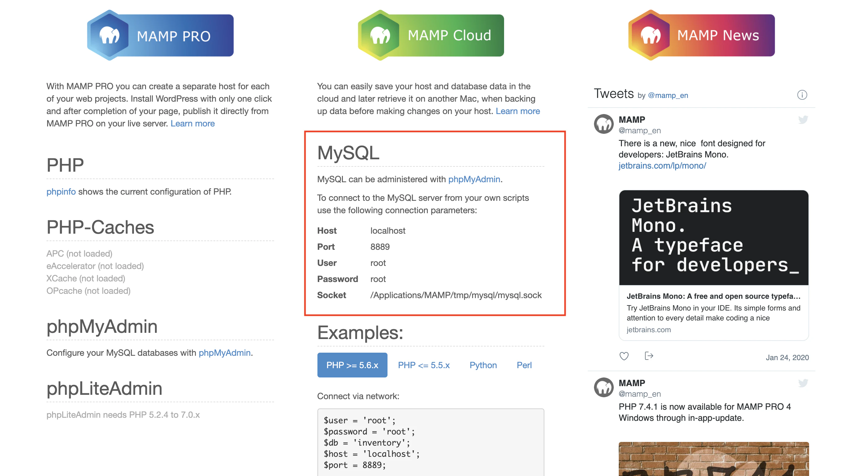Click the MAMP Cloud elephant logo banner
The image size is (868, 476).
tap(431, 35)
